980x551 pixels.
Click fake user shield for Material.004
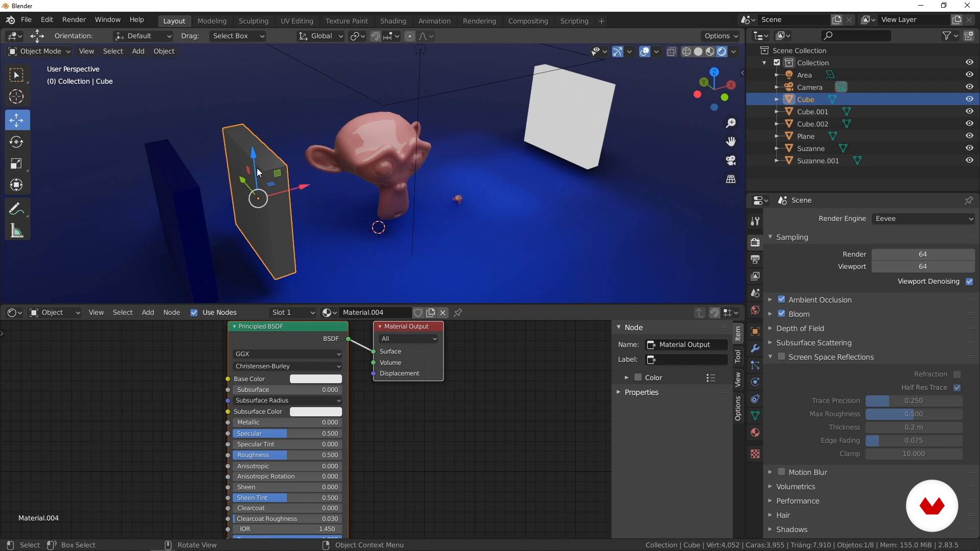pos(418,313)
